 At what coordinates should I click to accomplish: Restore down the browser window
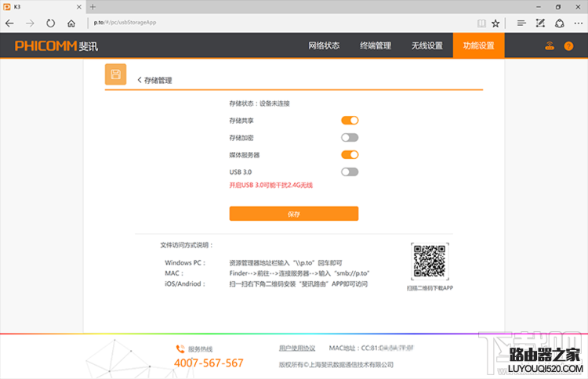point(558,7)
